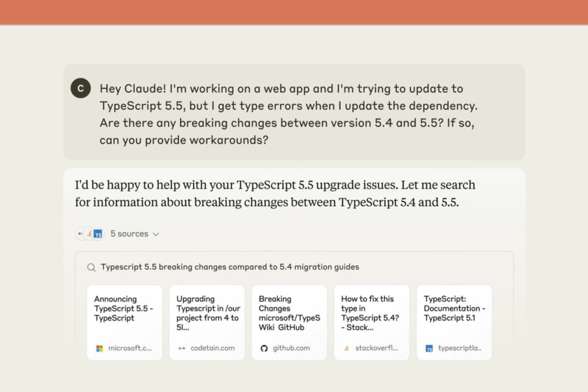Screen dimensions: 588x392
Task: Click the Microsoft logo favicon
Action: (x=99, y=348)
